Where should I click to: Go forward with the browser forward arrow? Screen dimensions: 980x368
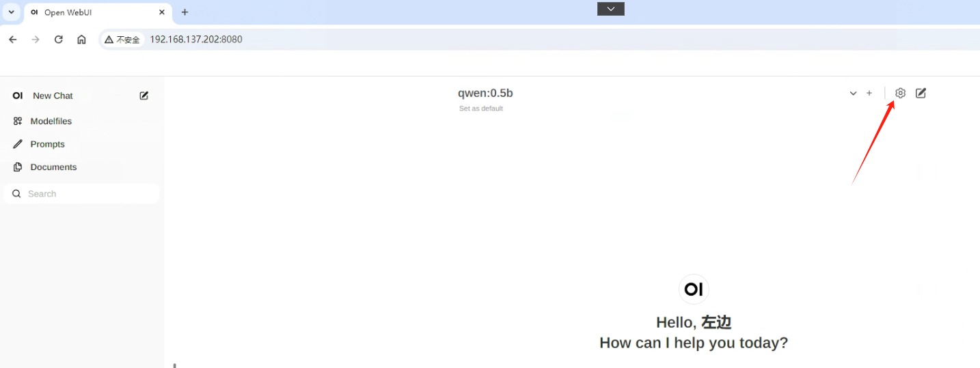[36, 40]
